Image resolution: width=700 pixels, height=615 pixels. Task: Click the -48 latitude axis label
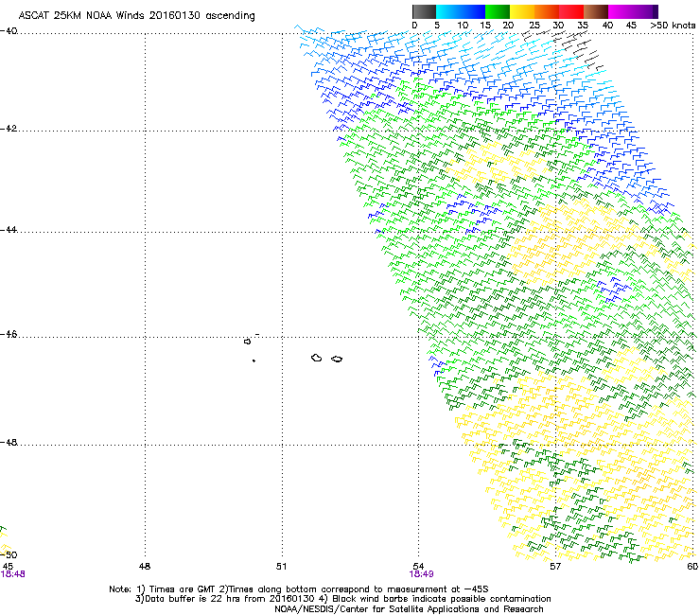tap(9, 443)
